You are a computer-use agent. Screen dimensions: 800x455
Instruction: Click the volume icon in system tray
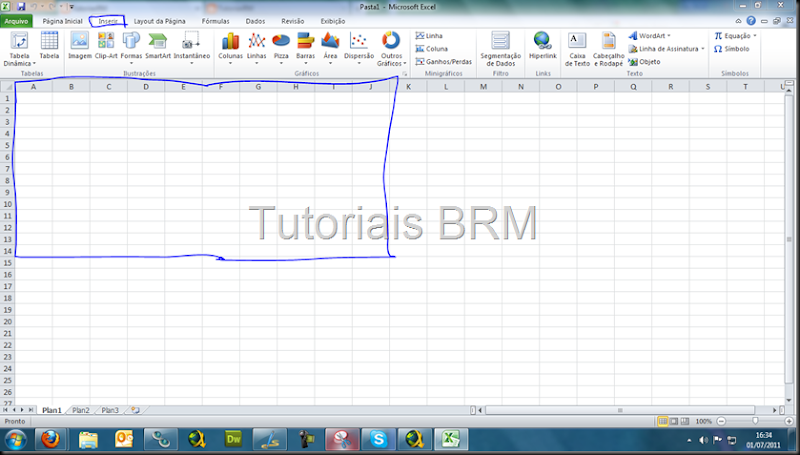pyautogui.click(x=704, y=440)
